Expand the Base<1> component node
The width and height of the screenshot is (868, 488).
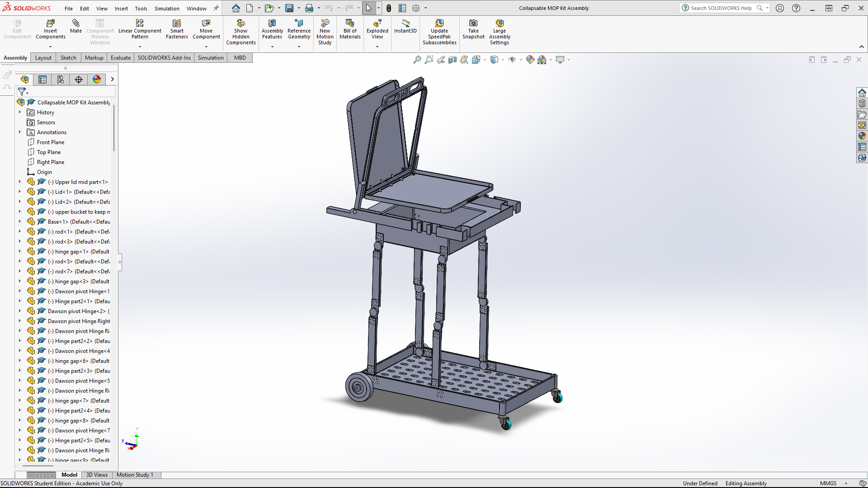20,222
